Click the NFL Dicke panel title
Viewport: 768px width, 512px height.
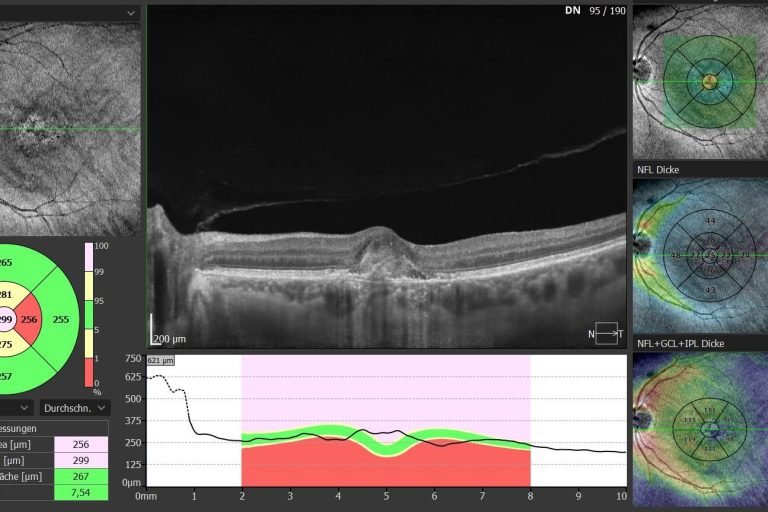pos(658,170)
